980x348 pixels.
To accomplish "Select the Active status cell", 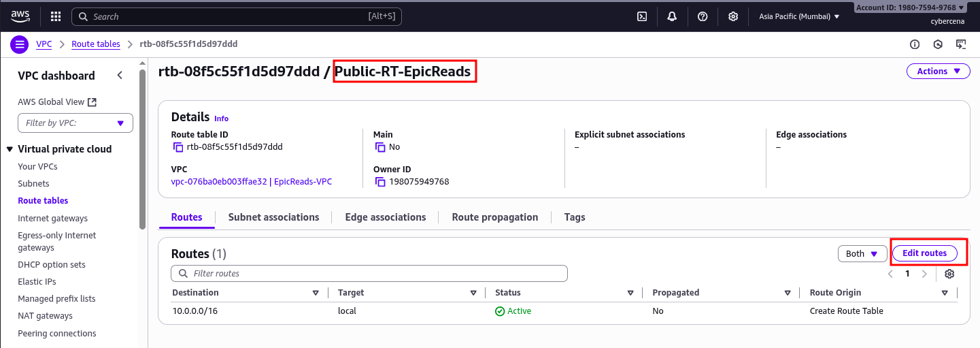I will [x=513, y=311].
